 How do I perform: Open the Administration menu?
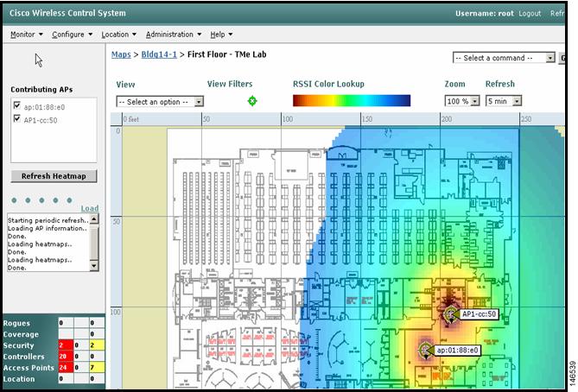pyautogui.click(x=174, y=35)
